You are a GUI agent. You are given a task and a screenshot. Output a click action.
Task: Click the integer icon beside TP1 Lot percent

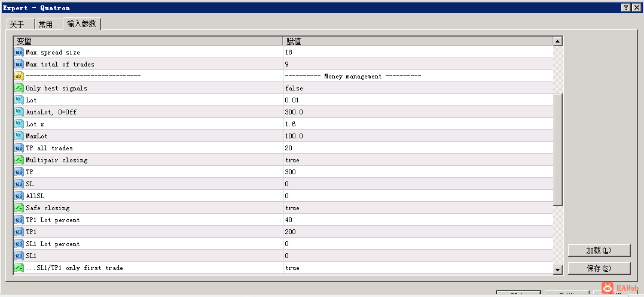click(19, 220)
